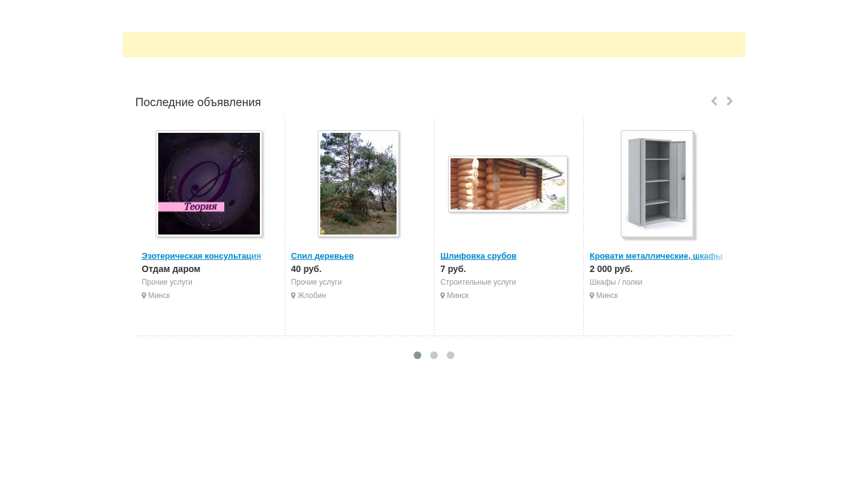
Task: Click the next carousel arrow
Action: 729,101
